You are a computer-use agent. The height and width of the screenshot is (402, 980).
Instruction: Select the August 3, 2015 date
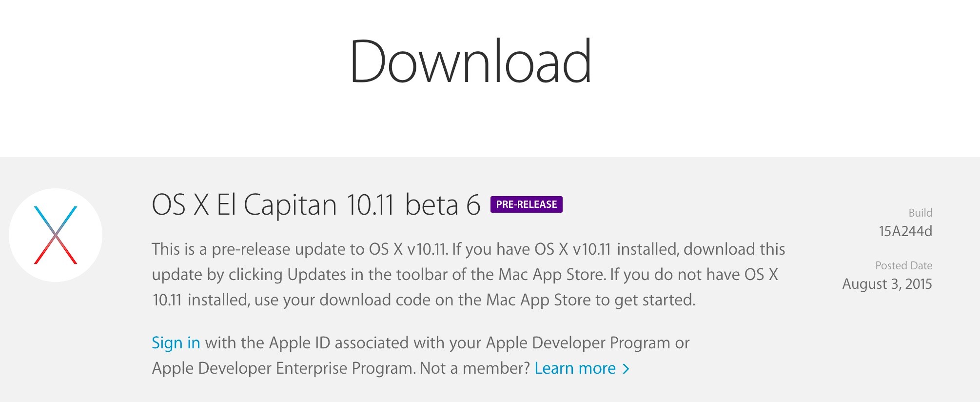point(887,284)
